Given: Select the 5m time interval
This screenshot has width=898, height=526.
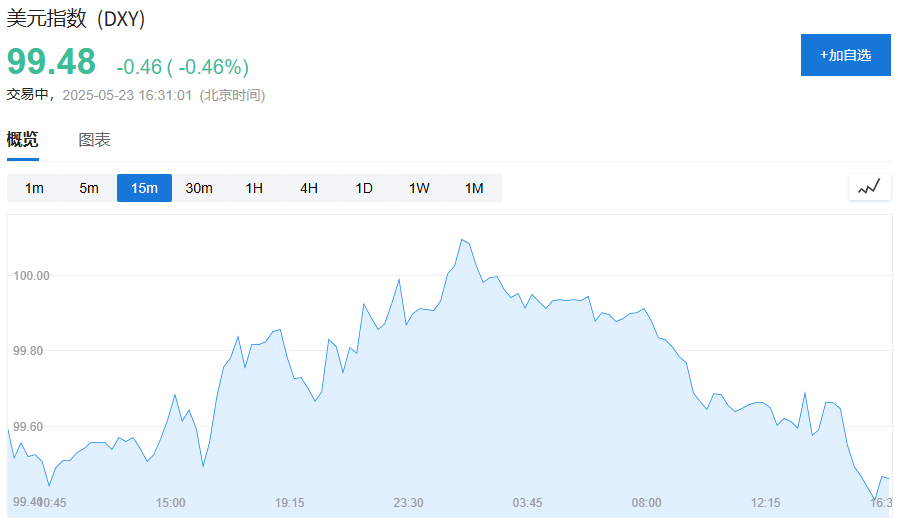Looking at the screenshot, I should tap(89, 188).
